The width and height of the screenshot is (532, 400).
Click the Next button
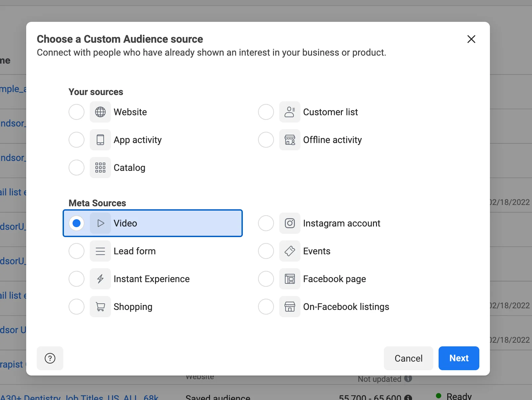tap(459, 358)
